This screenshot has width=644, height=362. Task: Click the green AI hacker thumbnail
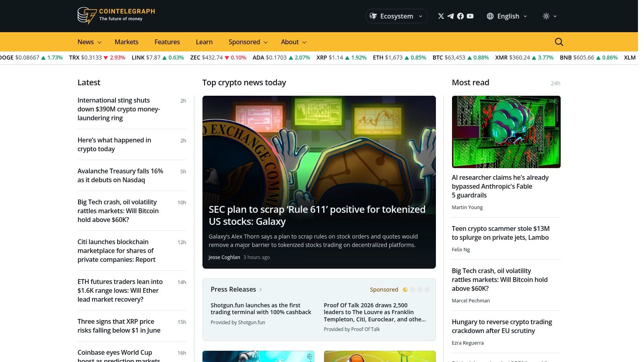506,132
